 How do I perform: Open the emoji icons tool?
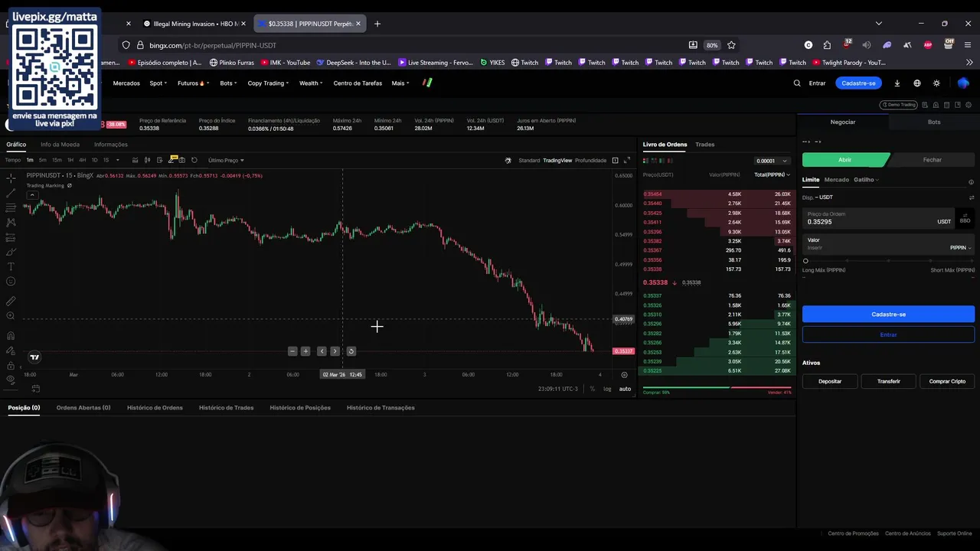click(x=11, y=281)
